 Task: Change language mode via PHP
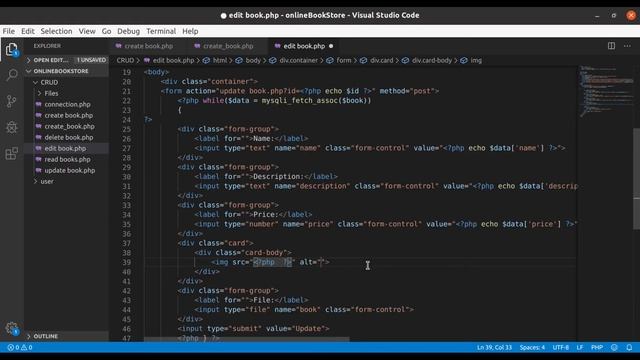click(x=597, y=348)
